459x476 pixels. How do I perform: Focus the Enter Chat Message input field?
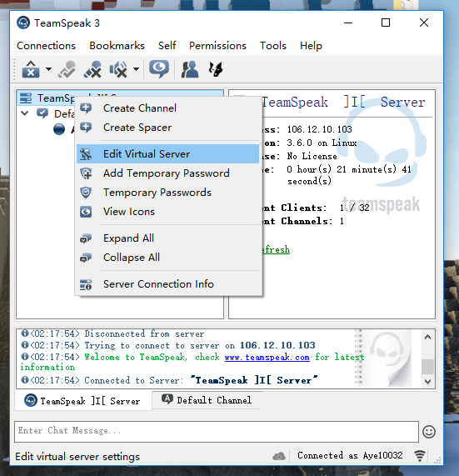pyautogui.click(x=217, y=431)
